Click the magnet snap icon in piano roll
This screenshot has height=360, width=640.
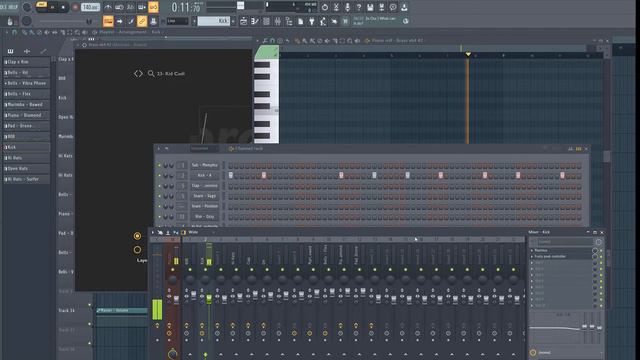pyautogui.click(x=273, y=41)
